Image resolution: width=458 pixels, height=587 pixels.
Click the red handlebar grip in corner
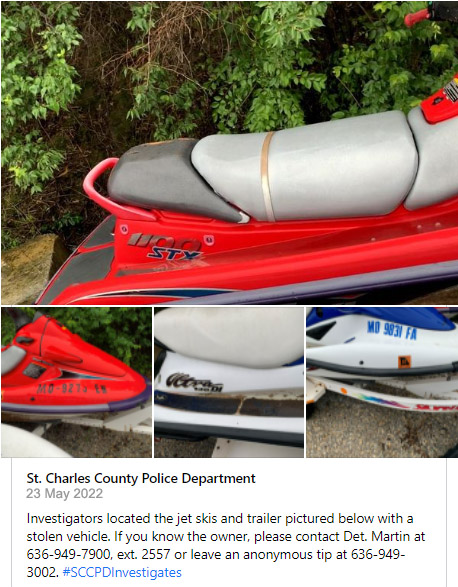pyautogui.click(x=418, y=18)
